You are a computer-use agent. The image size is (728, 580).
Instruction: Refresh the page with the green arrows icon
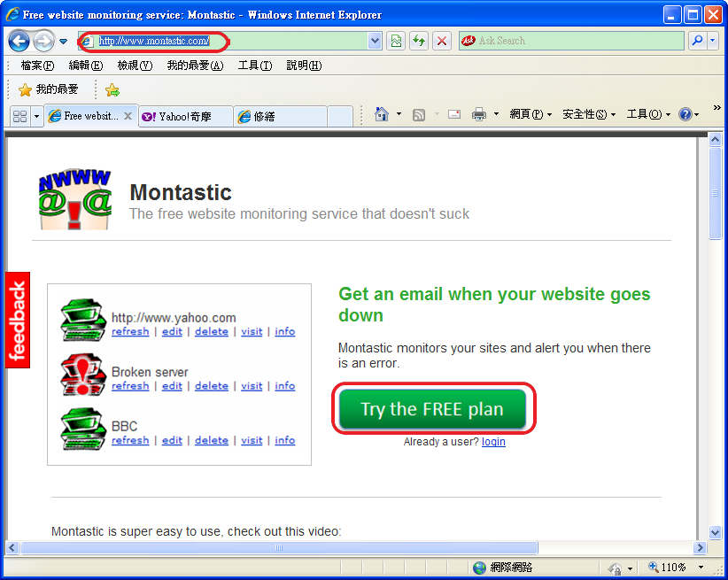click(x=419, y=41)
